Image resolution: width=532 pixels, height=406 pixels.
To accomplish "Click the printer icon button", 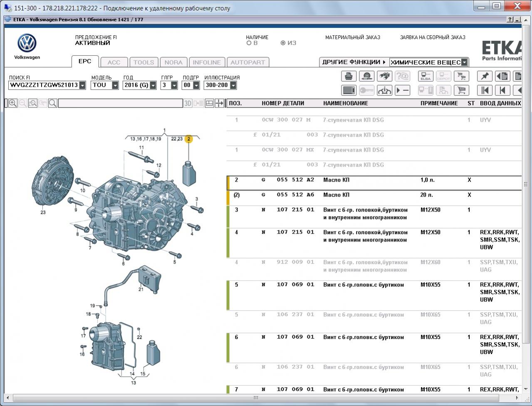I will tap(349, 76).
